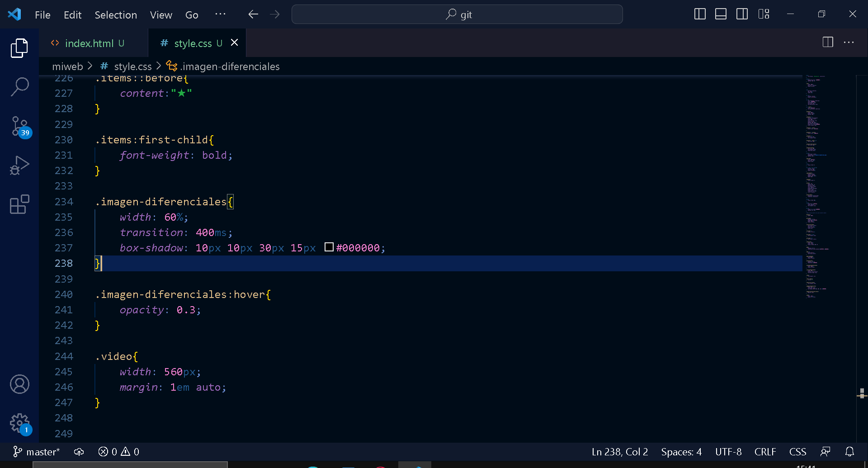This screenshot has width=868, height=468.
Task: Click the ".video{" selector line
Action: pyautogui.click(x=117, y=356)
